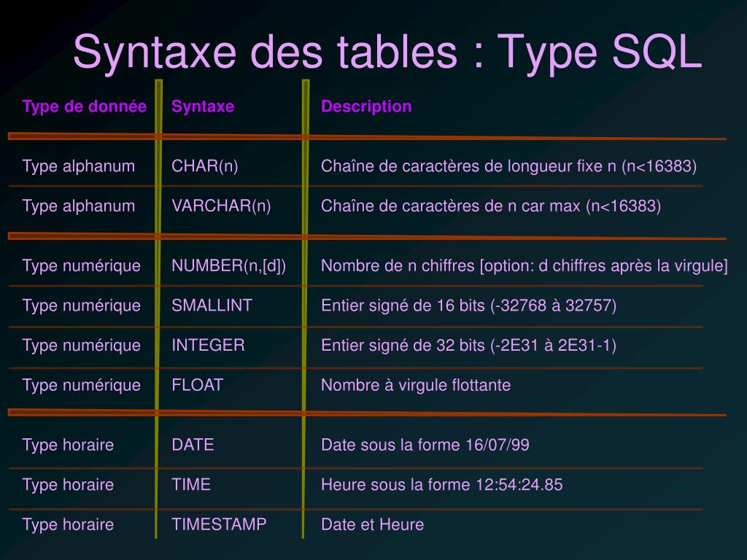The width and height of the screenshot is (747, 560).
Task: Click the 'VARCHAR(n)' syntax cell
Action: [x=221, y=206]
